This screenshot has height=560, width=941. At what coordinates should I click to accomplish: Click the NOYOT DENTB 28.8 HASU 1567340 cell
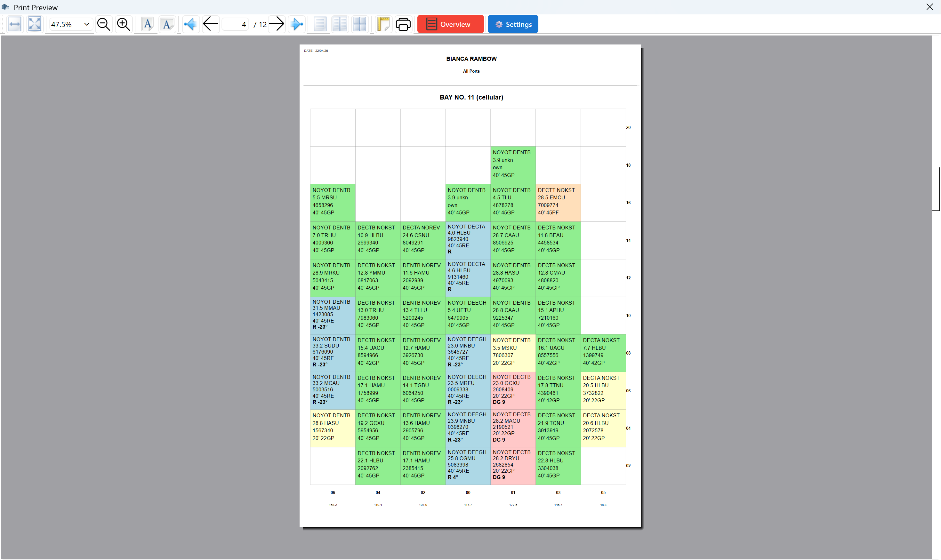click(333, 428)
